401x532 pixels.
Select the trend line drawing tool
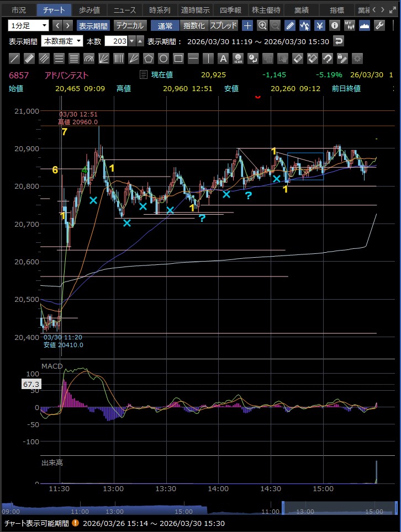tap(15, 58)
